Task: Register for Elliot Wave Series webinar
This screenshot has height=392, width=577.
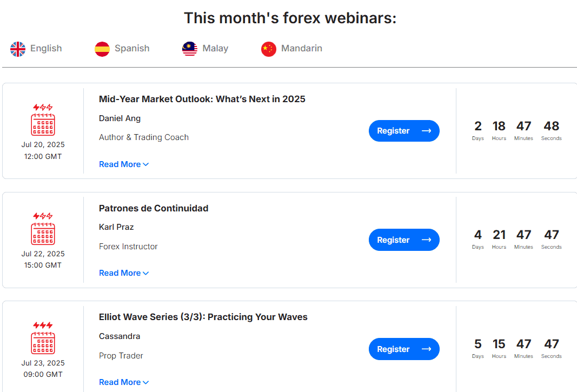Action: point(404,349)
